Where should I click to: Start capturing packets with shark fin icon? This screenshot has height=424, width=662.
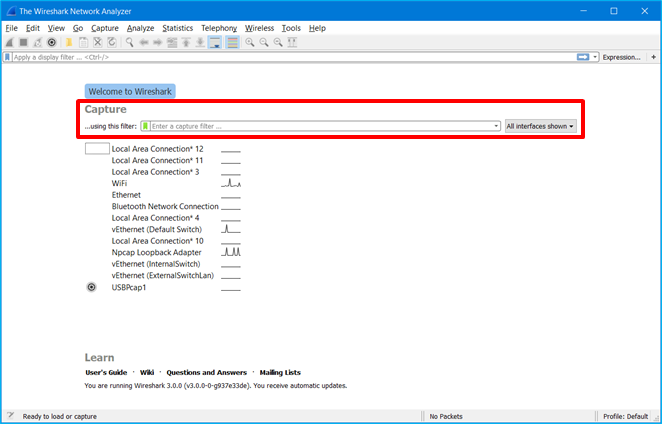(10, 42)
